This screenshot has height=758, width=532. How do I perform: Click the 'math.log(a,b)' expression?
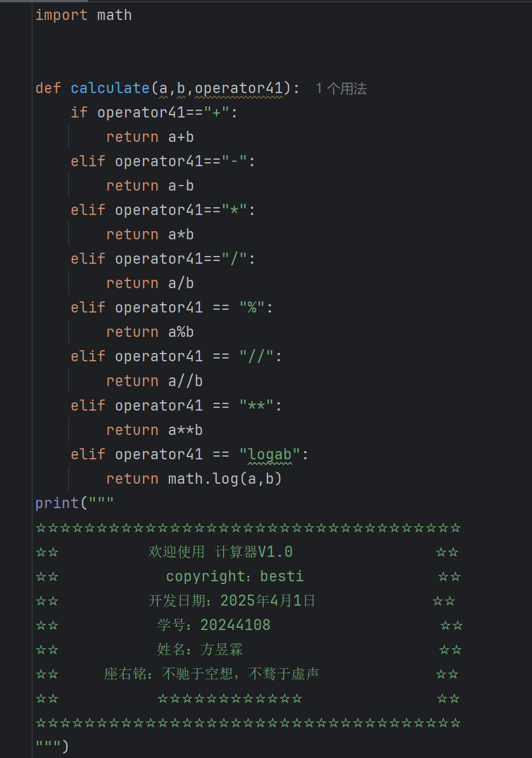(224, 479)
